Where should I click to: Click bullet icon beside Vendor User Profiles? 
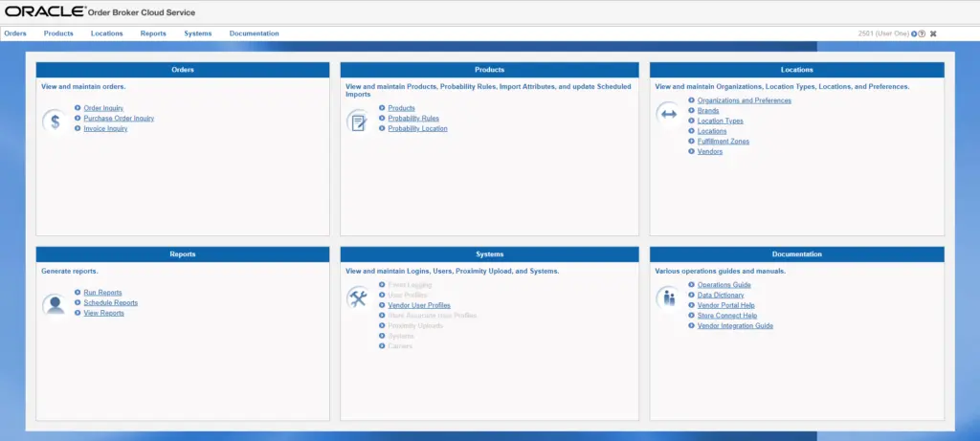(x=382, y=305)
